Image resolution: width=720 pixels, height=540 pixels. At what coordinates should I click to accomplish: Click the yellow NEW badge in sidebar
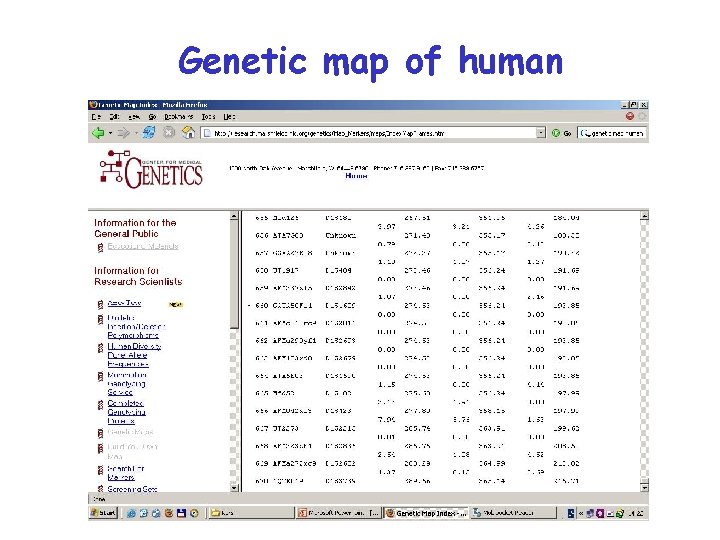(x=176, y=304)
